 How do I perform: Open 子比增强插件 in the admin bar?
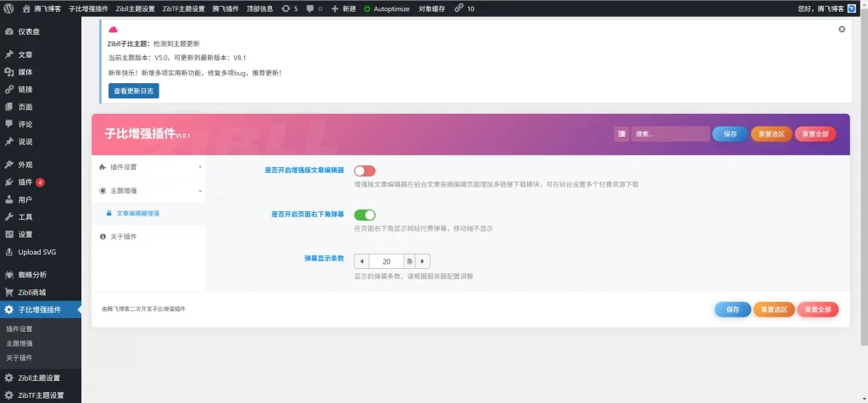88,8
